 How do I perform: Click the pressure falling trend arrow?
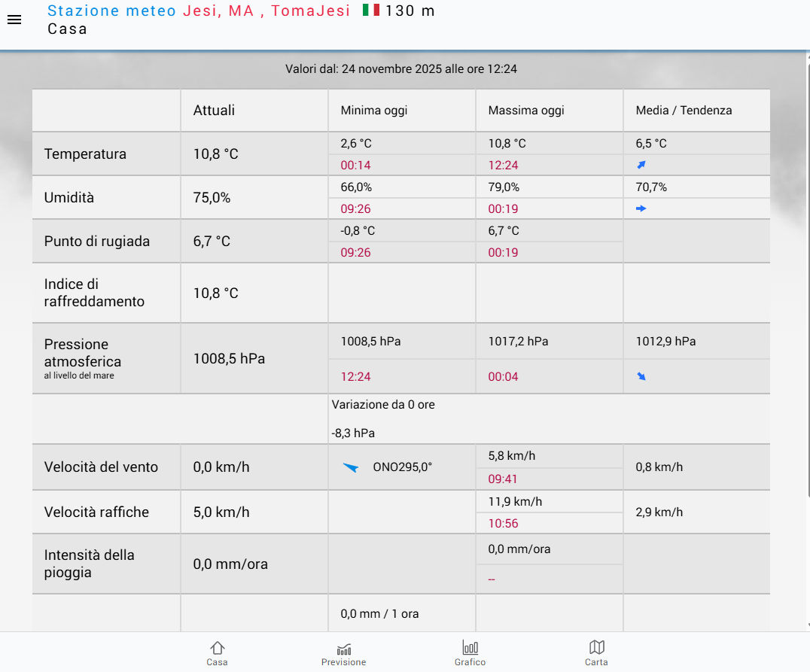click(641, 376)
